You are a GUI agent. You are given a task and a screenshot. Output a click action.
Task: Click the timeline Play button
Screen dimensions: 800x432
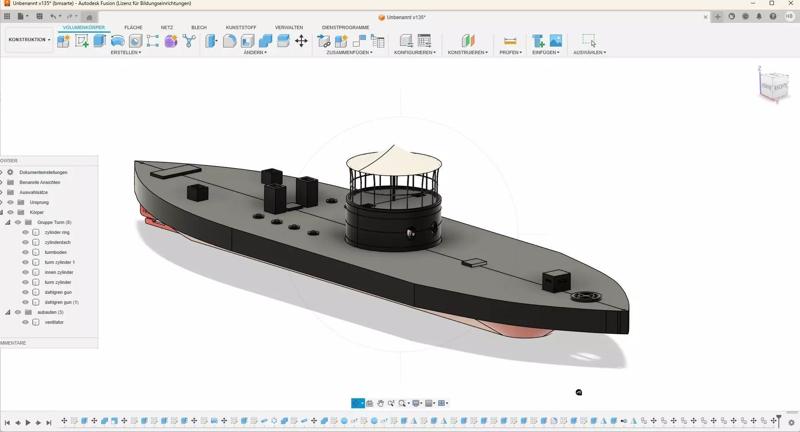[28, 422]
